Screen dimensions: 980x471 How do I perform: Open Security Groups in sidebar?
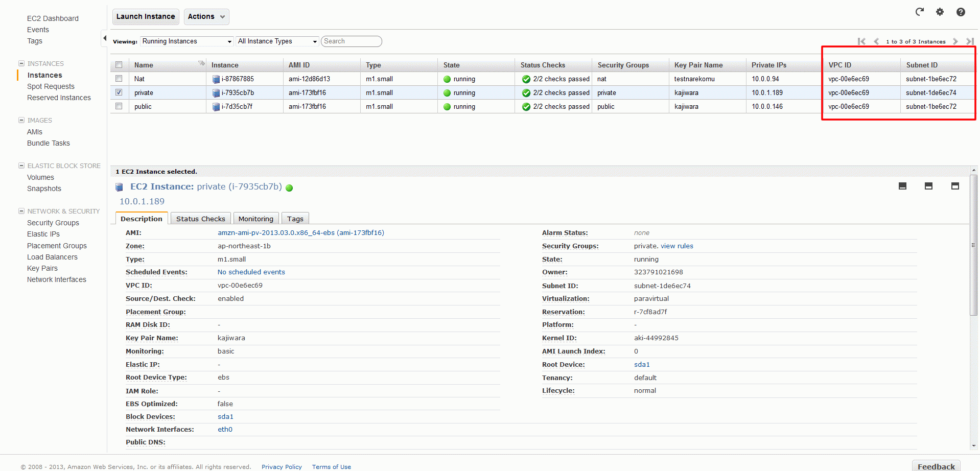coord(53,223)
